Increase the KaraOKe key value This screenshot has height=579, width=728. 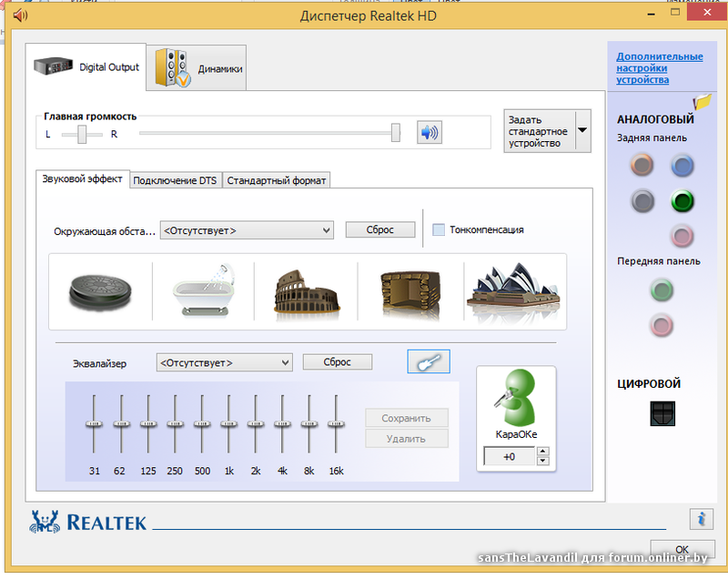(542, 451)
